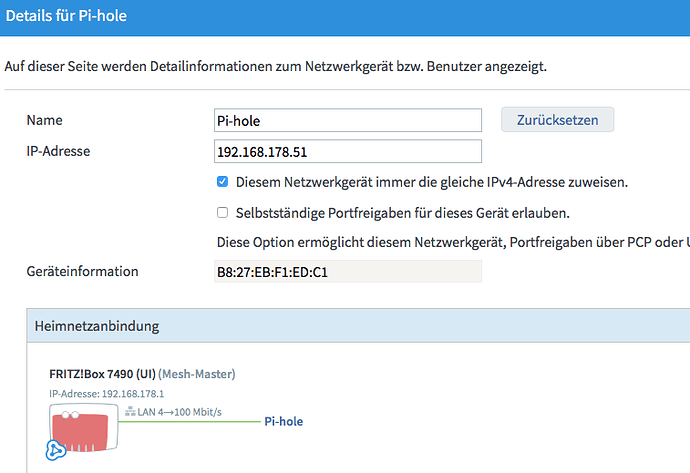The height and width of the screenshot is (473, 690).
Task: Click the 'Diese Option ermöglicht' description text
Action: 452,242
